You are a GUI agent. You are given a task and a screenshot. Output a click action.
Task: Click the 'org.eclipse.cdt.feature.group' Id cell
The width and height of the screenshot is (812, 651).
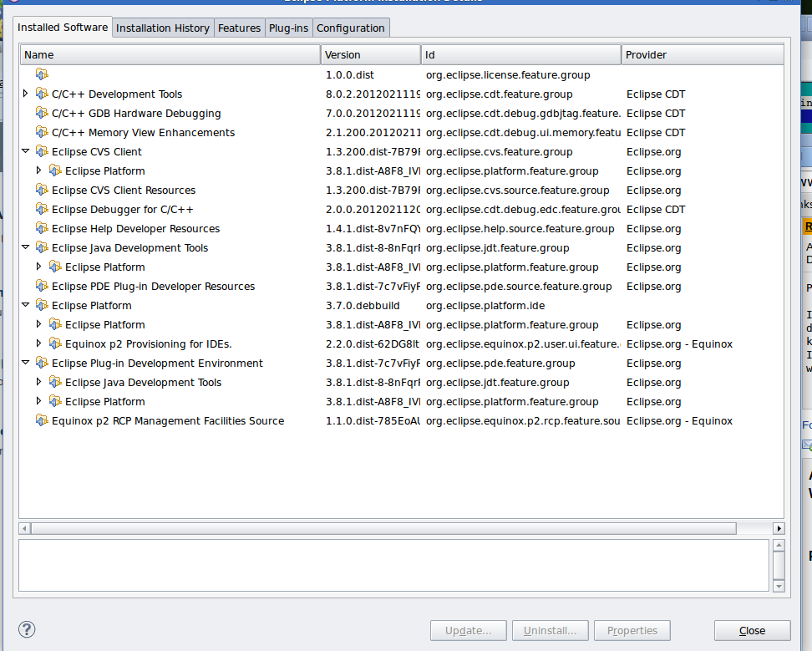point(500,94)
